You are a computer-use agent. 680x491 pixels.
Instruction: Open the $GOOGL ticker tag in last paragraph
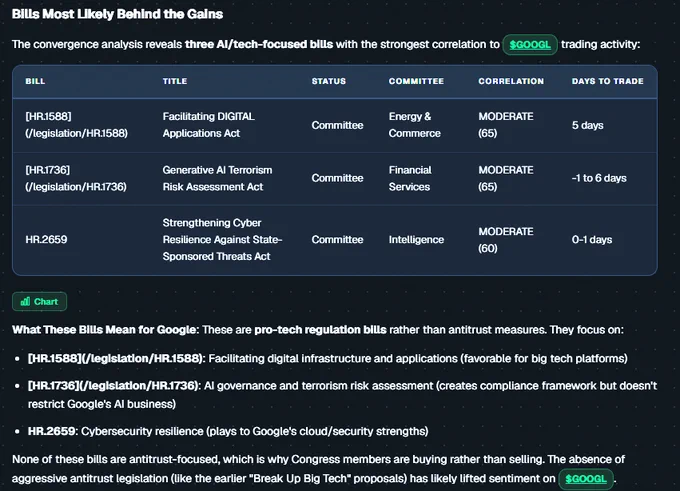click(586, 479)
